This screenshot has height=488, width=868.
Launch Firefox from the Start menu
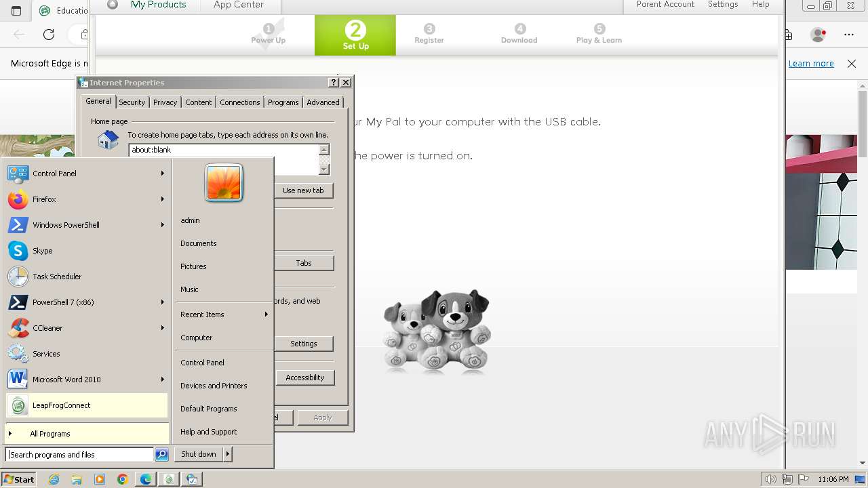tap(86, 199)
